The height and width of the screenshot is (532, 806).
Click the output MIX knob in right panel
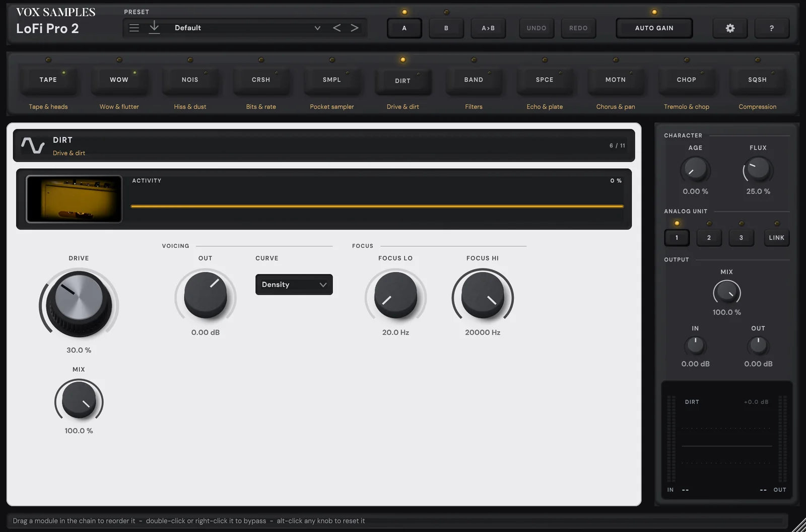727,292
